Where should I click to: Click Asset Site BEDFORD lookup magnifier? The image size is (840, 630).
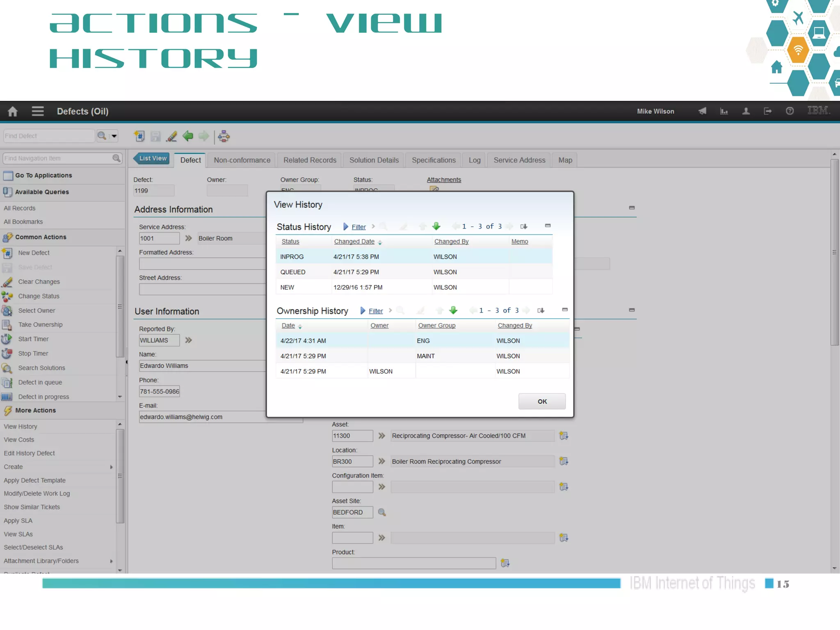coord(382,512)
